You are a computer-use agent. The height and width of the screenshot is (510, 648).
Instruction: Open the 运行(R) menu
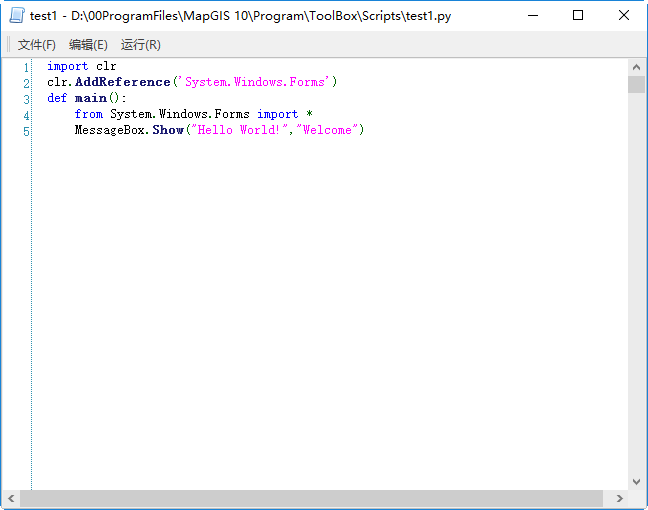pyautogui.click(x=140, y=45)
